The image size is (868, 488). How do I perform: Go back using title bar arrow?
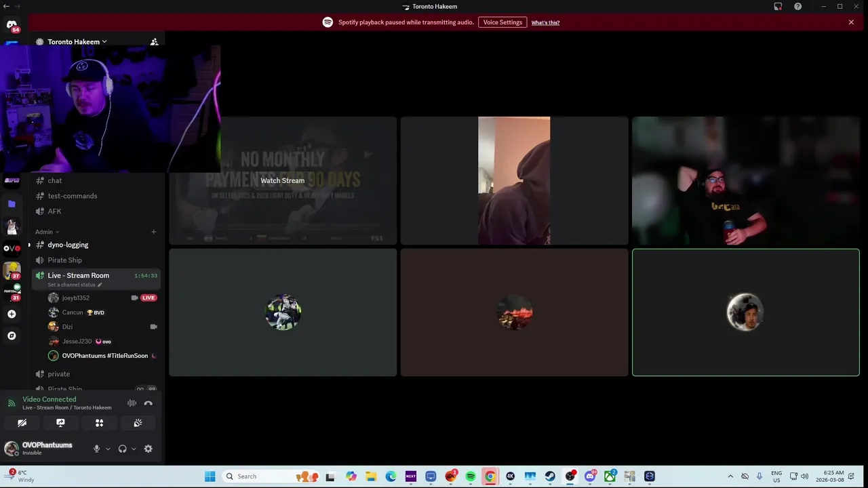(x=6, y=6)
